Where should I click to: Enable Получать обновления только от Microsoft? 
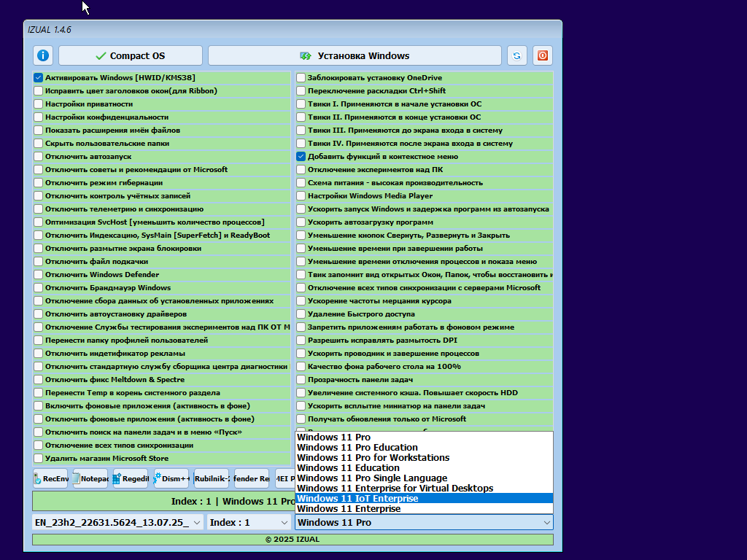click(x=301, y=419)
